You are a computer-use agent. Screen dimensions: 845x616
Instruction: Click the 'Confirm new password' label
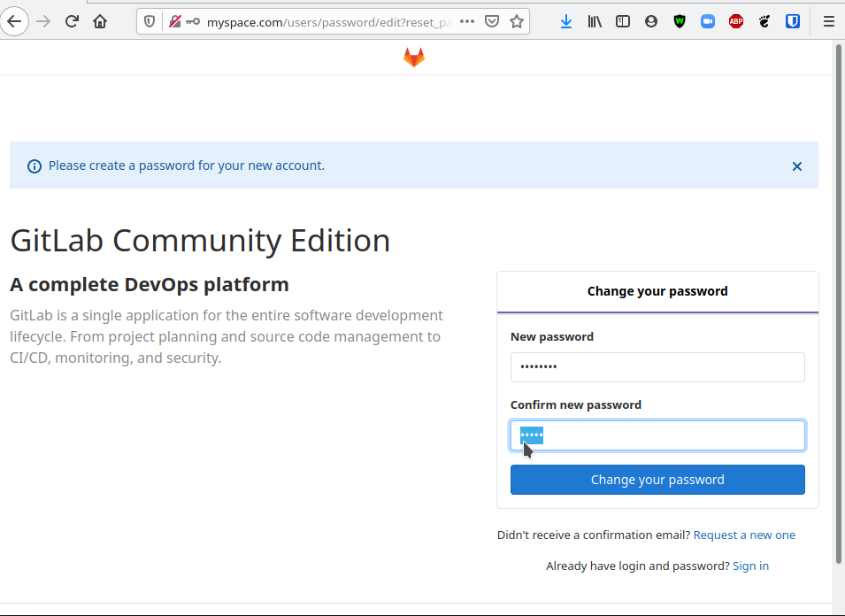(575, 404)
